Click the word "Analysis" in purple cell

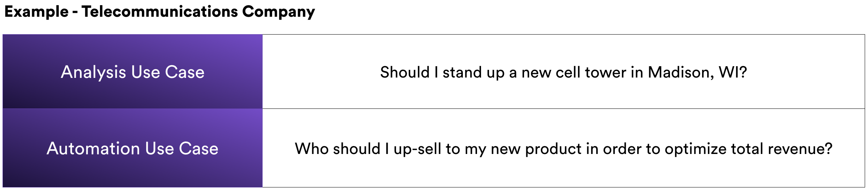tap(93, 72)
